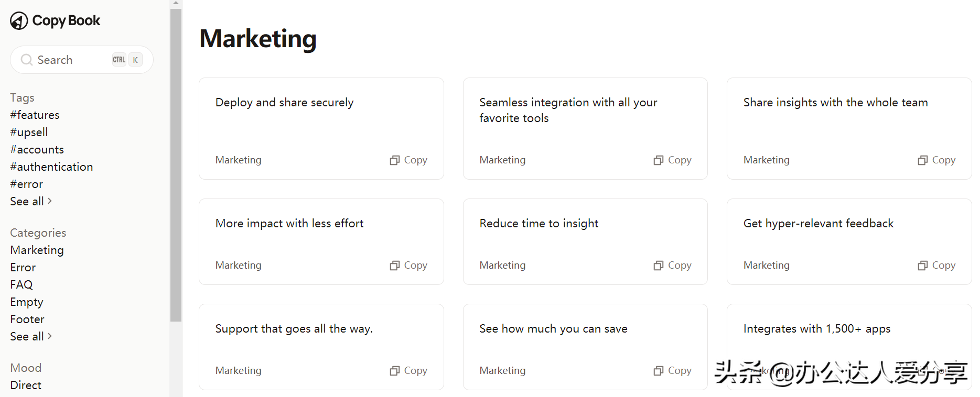Click the search magnifier icon
The height and width of the screenshot is (397, 980).
26,60
